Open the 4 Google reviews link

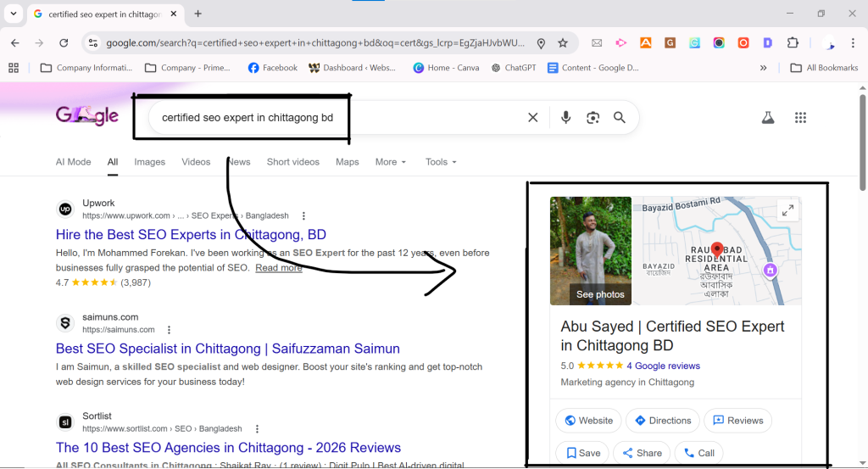[x=663, y=366]
